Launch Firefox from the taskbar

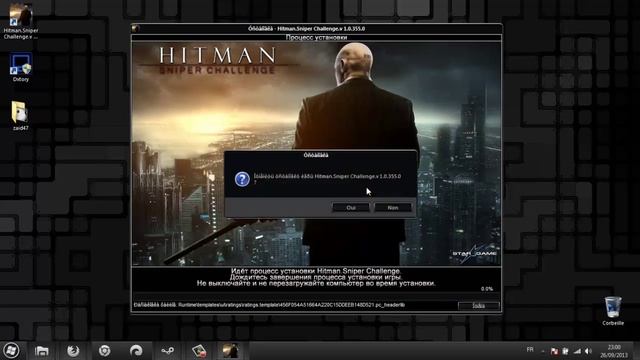(x=73, y=351)
